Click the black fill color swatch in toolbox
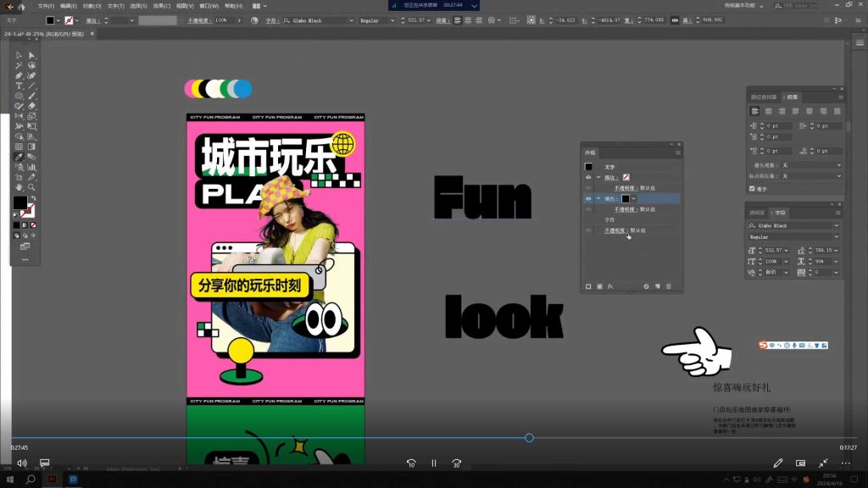The width and height of the screenshot is (868, 488). (x=19, y=202)
